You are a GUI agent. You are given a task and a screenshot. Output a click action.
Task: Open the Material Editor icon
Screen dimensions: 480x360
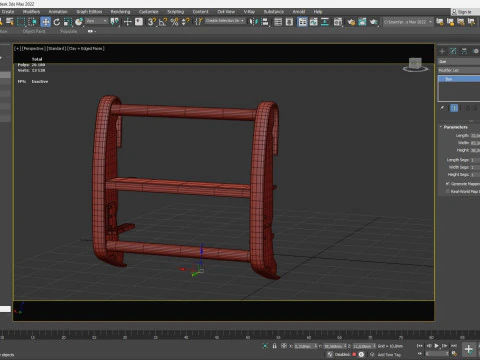click(x=338, y=22)
